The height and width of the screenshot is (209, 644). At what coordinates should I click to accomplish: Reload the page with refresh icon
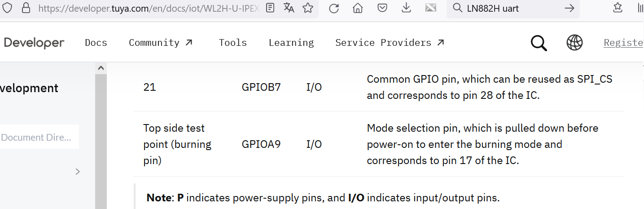333,8
